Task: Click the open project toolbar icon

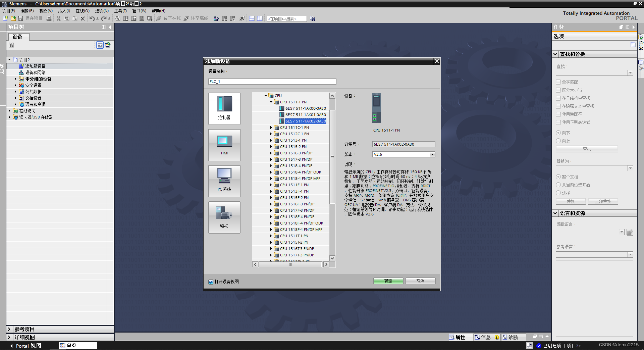Action: click(13, 18)
